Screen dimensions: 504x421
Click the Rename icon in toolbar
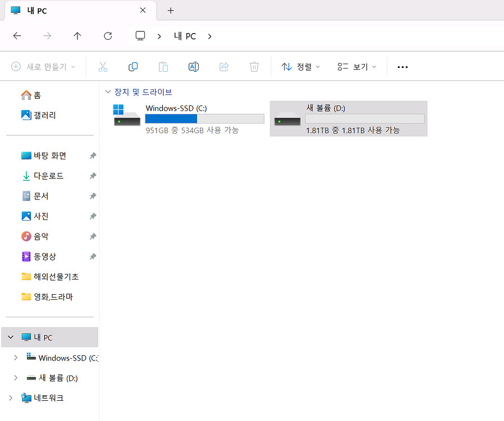(194, 67)
